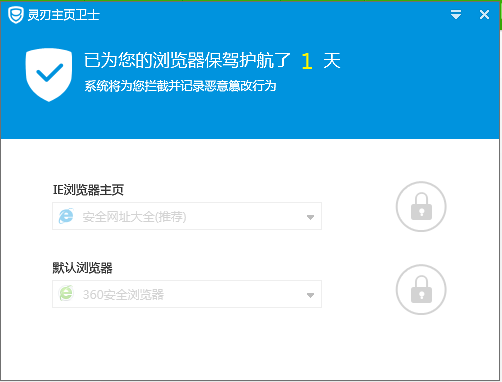Toggle the IE浏览器主页 lock
502x382 pixels.
click(x=421, y=206)
